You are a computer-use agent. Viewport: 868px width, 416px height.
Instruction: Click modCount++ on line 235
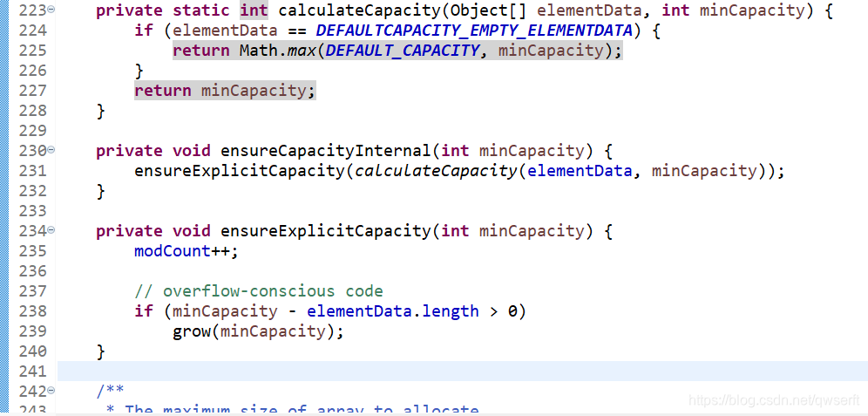182,251
